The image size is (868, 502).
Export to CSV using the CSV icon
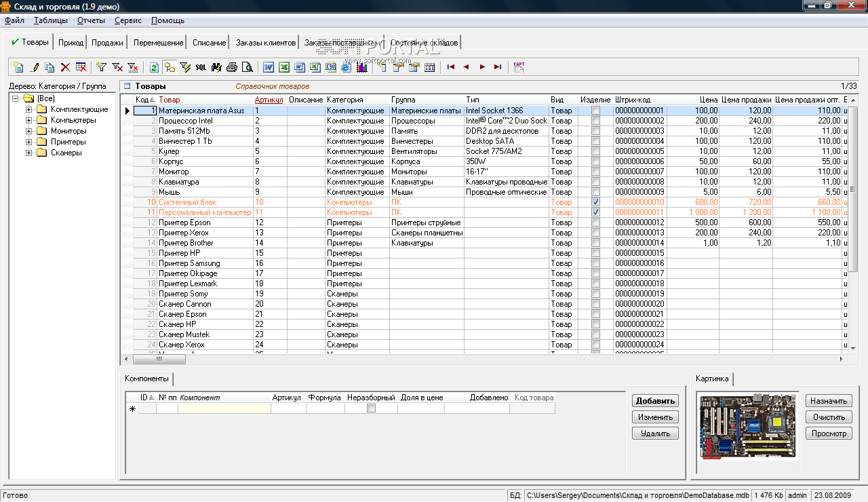click(330, 67)
